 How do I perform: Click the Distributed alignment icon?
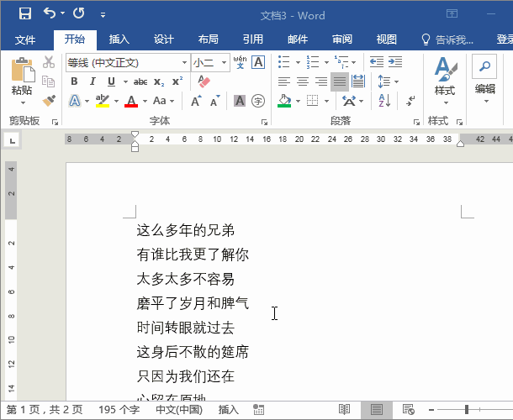pyautogui.click(x=358, y=81)
